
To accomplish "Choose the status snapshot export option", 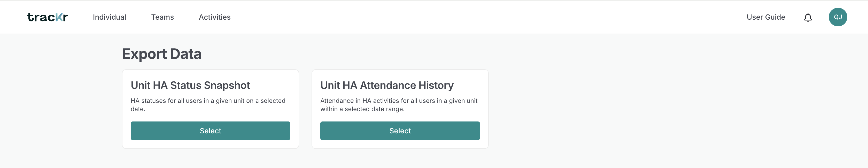I will tap(210, 131).
